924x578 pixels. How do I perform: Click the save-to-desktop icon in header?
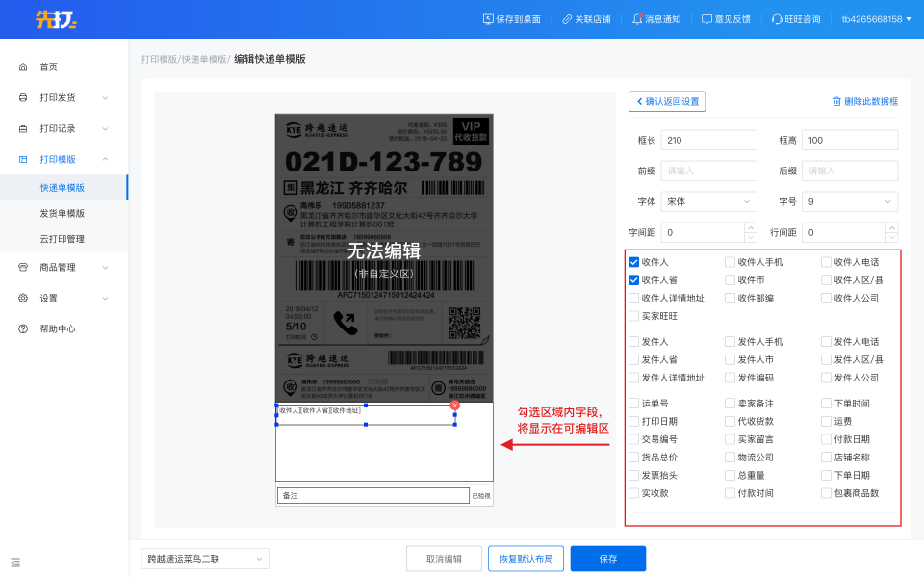pyautogui.click(x=488, y=19)
